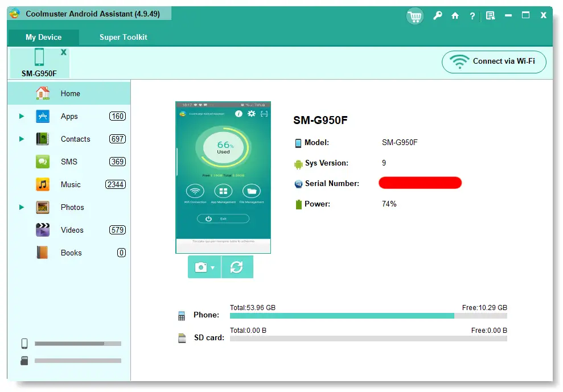Open the help question mark icon
Viewport: 563px width, 392px height.
pos(472,16)
